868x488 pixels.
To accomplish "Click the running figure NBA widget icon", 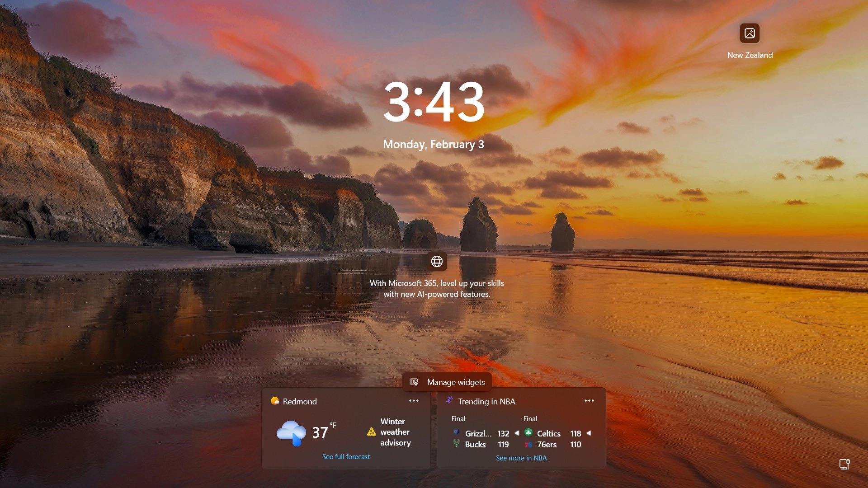I will coord(449,400).
